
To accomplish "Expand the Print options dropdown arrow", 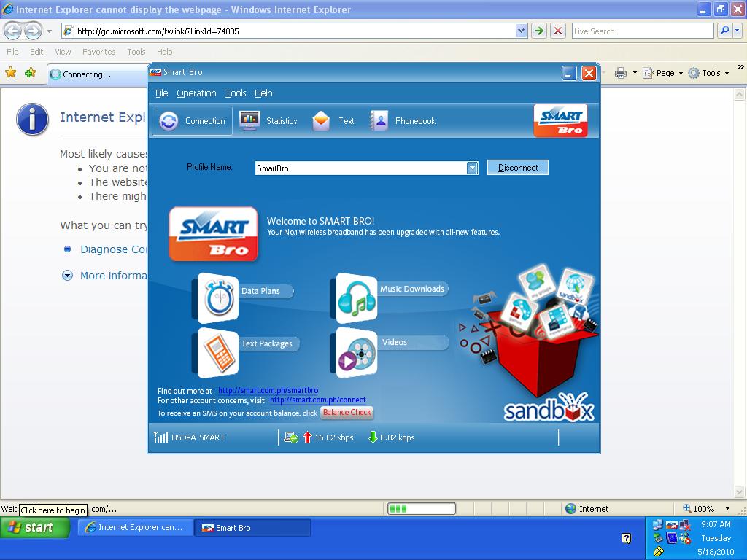I will point(635,74).
